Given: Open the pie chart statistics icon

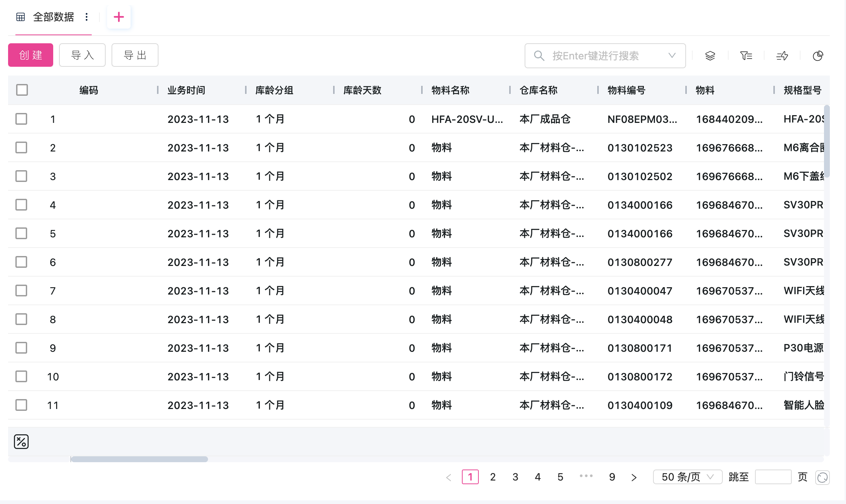Looking at the screenshot, I should 818,56.
